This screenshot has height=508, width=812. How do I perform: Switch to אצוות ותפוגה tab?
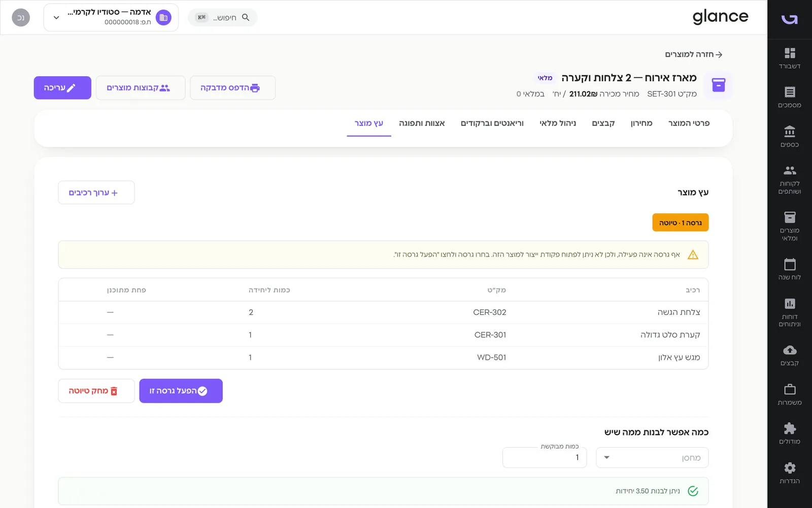422,123
